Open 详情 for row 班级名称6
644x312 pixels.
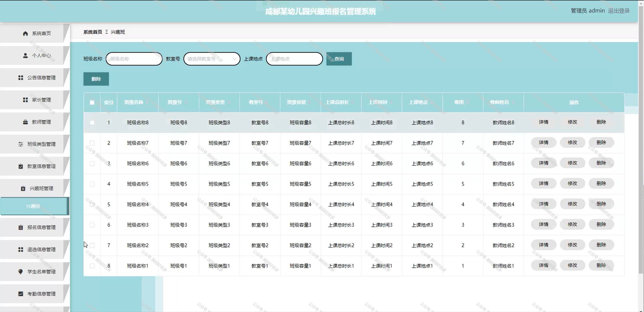pyautogui.click(x=544, y=163)
